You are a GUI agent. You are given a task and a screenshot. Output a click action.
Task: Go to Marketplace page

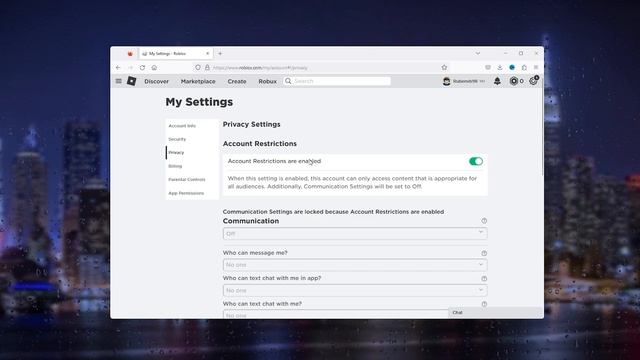click(198, 81)
